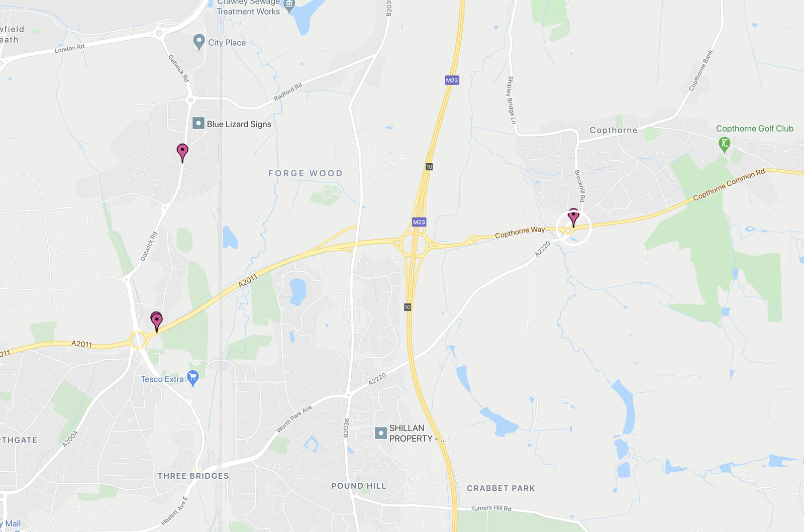Click the pink marker at Copthorne Way roundabout
The image size is (804, 532).
click(573, 218)
